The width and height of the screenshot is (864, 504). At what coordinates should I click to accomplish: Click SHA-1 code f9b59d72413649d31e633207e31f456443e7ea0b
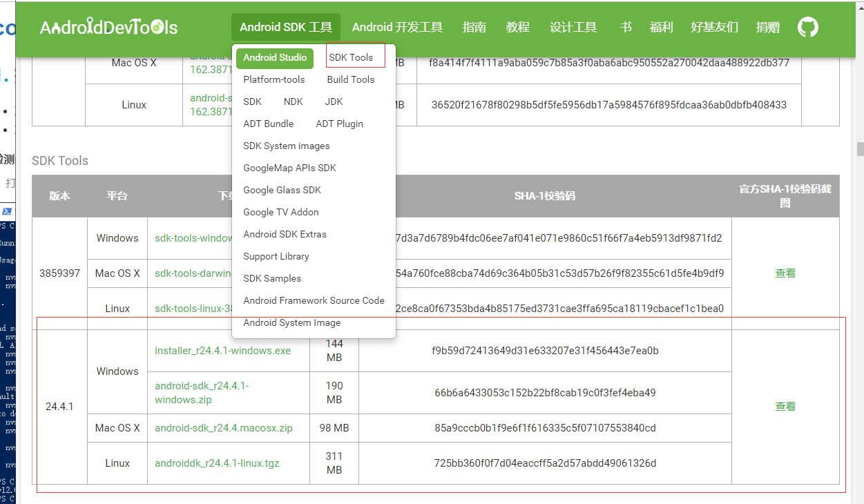[x=546, y=351]
